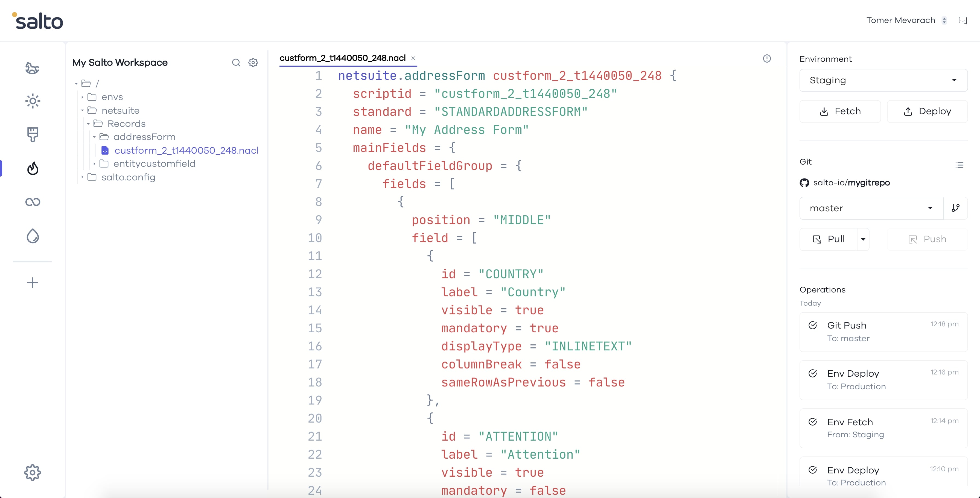Click the GitHub icon beside repo name
Image resolution: width=980 pixels, height=498 pixels.
click(804, 183)
